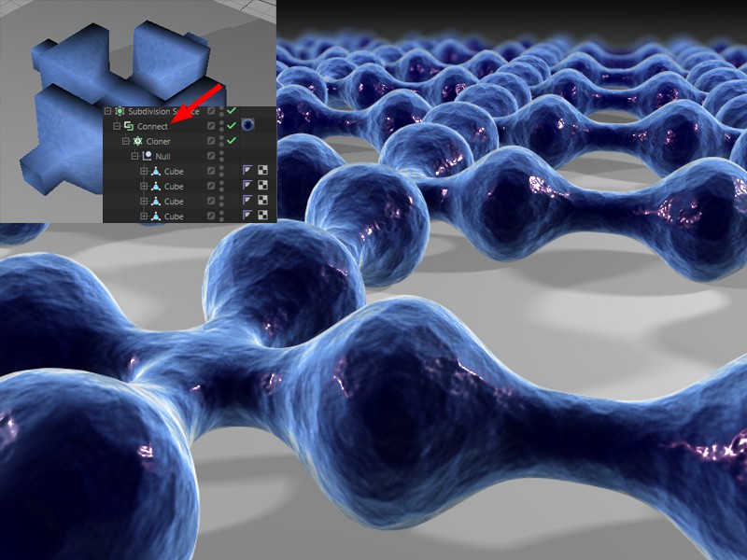
Task: Expand the second Cube in the tree
Action: 144,186
